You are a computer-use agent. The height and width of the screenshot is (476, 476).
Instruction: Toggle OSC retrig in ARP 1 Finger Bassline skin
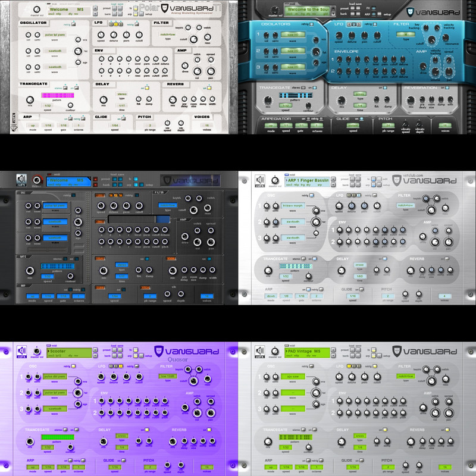point(311,195)
